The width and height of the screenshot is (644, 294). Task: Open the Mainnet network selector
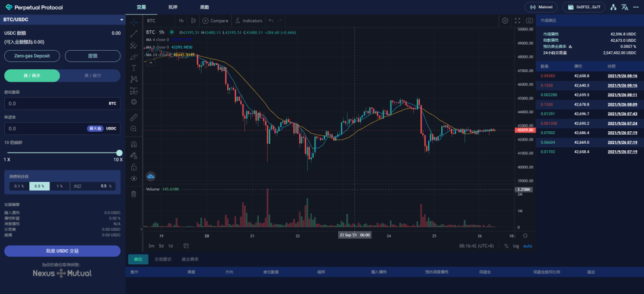pyautogui.click(x=541, y=7)
